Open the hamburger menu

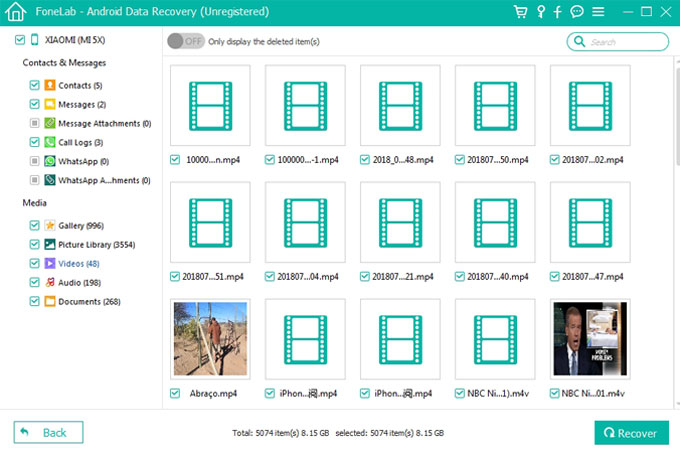598,12
